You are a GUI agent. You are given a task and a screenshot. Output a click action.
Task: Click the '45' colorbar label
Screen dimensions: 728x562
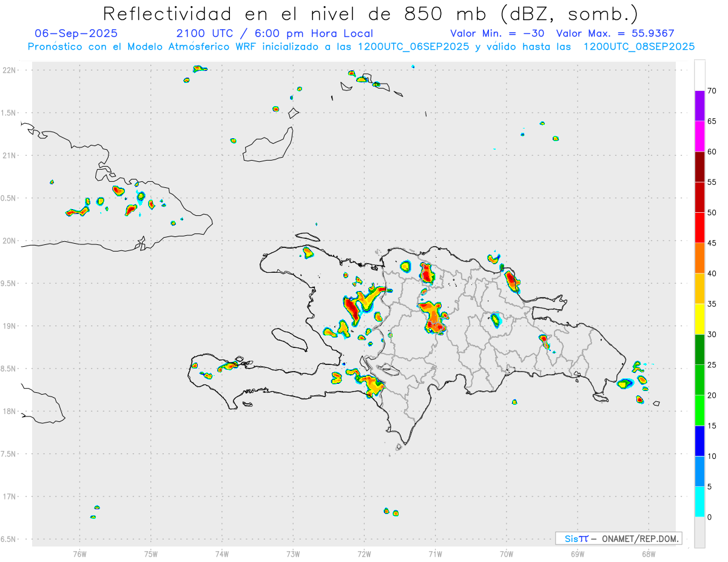coord(712,243)
